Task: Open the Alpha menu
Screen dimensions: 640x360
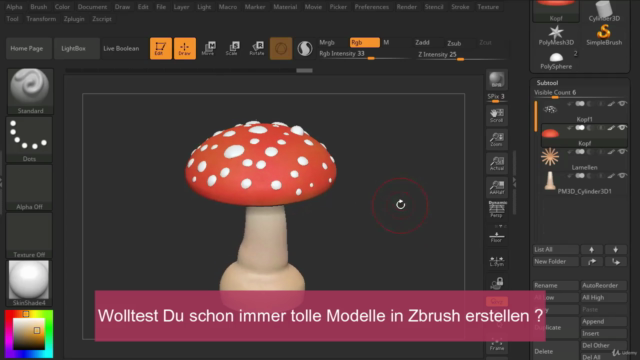Action: tap(14, 7)
